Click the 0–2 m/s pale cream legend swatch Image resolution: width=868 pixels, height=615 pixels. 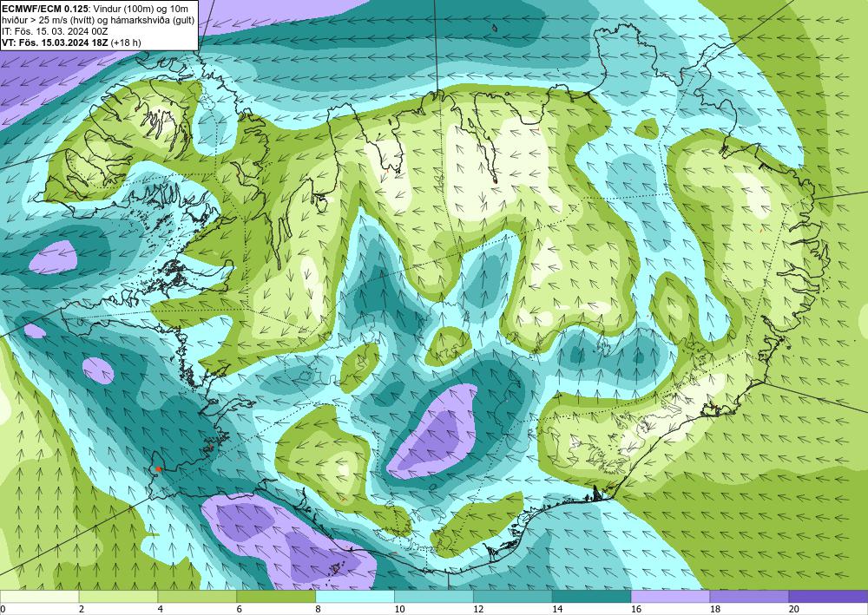click(x=39, y=597)
